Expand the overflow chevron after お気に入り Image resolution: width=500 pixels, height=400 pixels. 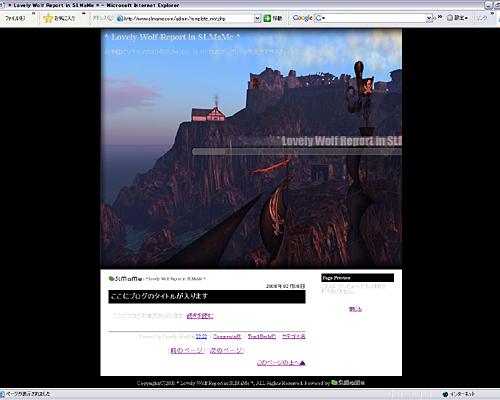click(84, 14)
